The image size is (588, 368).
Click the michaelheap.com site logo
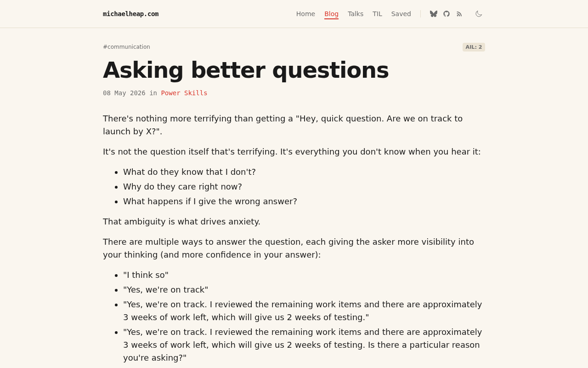[x=131, y=14]
